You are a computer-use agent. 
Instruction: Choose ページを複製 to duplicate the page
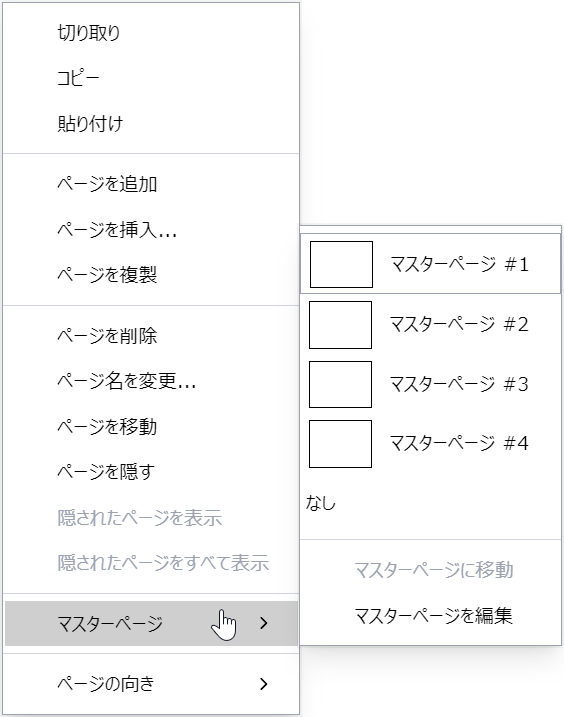[x=151, y=274]
